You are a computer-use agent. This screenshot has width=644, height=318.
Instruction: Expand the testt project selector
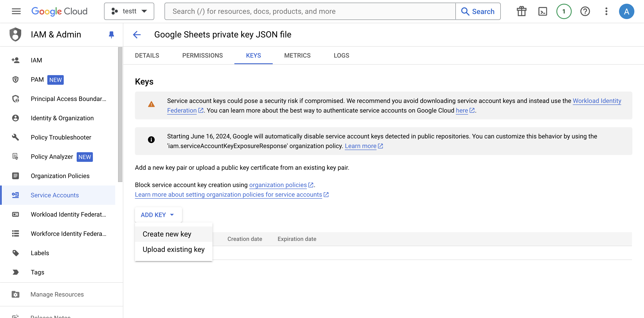(x=129, y=11)
